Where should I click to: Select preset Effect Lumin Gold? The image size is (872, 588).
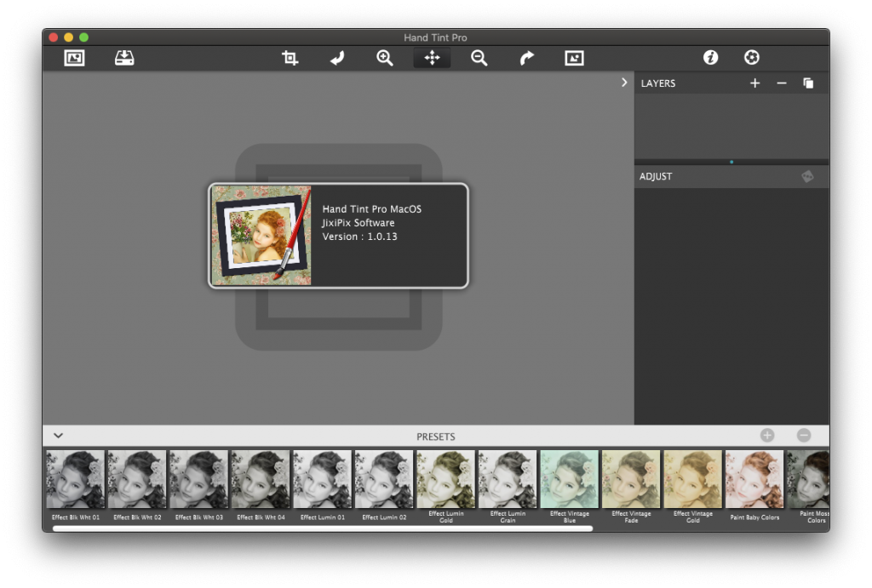pos(446,486)
